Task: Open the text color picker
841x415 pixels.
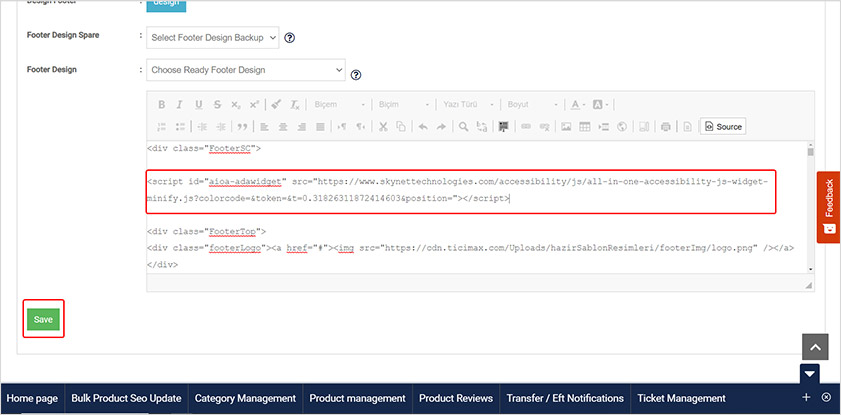Action: tap(578, 105)
